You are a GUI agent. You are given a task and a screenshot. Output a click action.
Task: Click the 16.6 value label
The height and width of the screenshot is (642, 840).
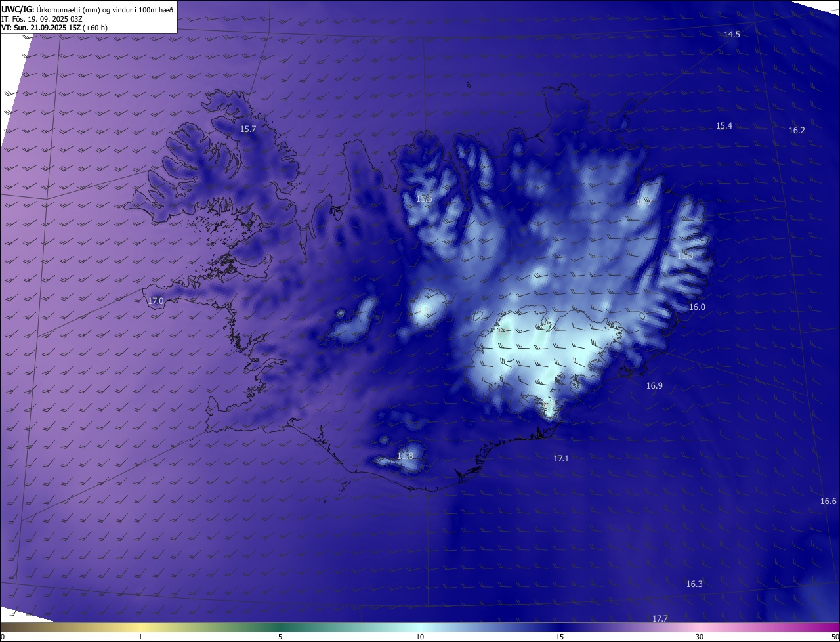828,501
